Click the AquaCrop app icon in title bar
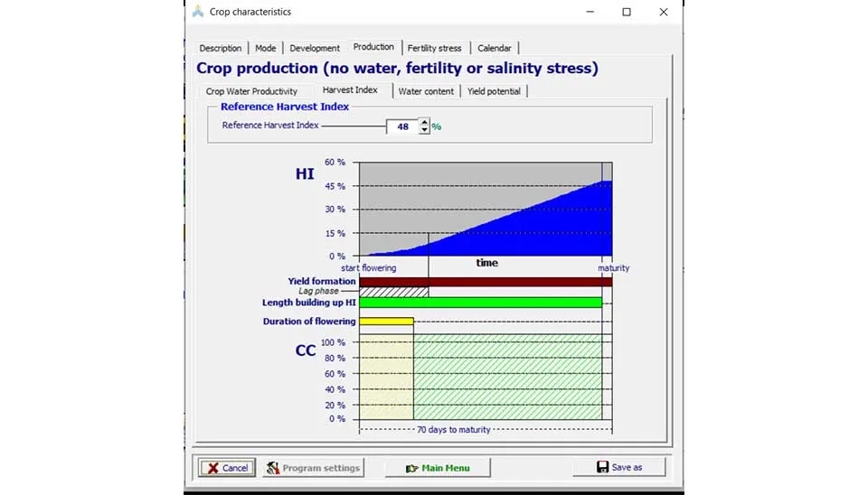 198,12
